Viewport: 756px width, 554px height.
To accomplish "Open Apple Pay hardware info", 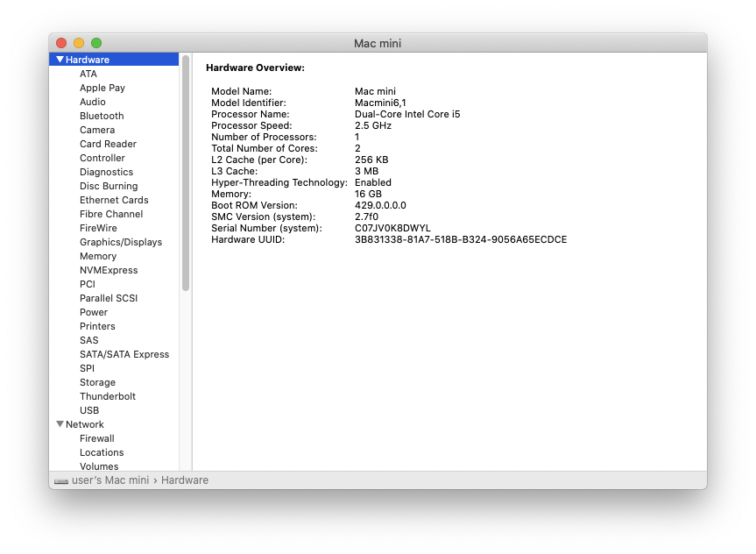I will coord(102,88).
